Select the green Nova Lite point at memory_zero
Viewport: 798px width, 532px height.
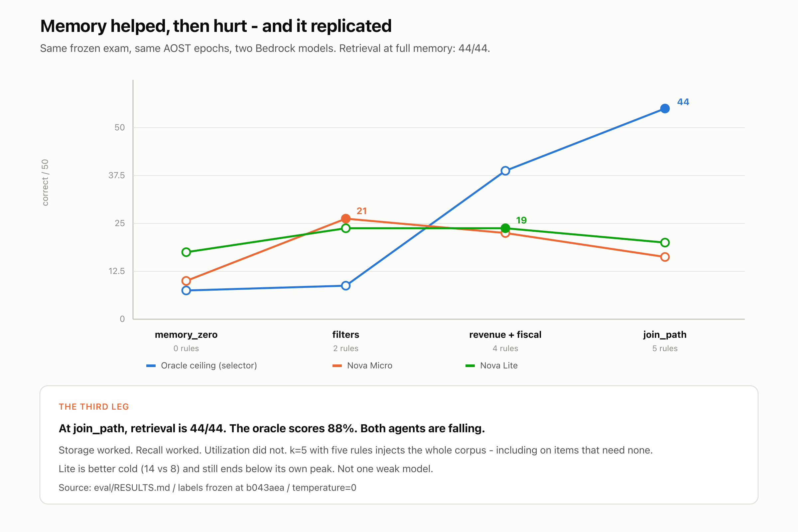tap(186, 252)
